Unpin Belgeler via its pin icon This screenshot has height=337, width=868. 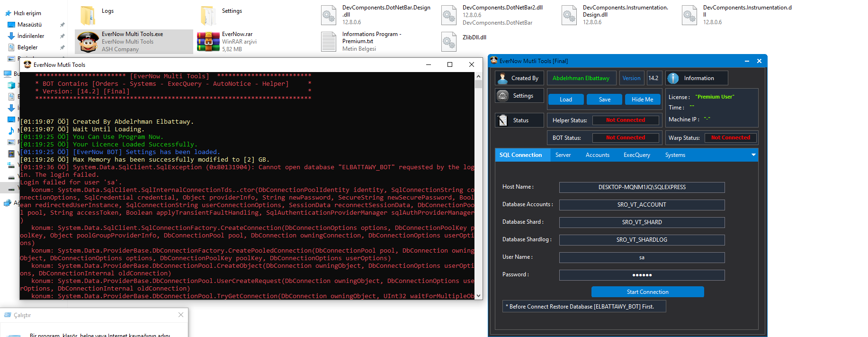tap(62, 47)
